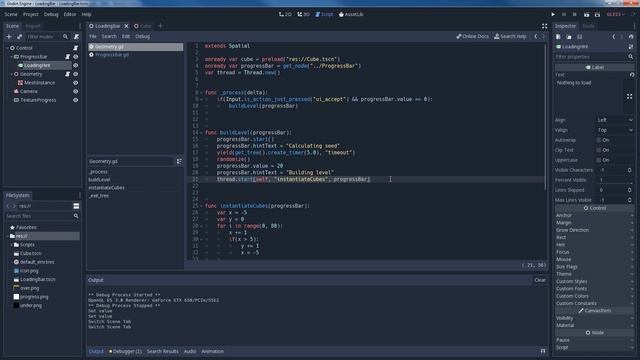Open the Scene menu

point(11,14)
